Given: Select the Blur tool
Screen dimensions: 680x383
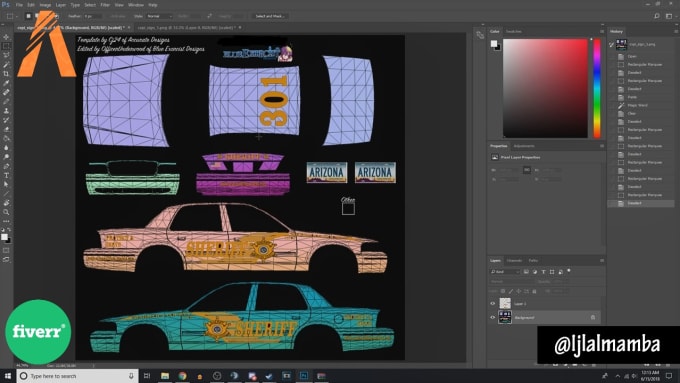Looking at the screenshot, I should 6,147.
